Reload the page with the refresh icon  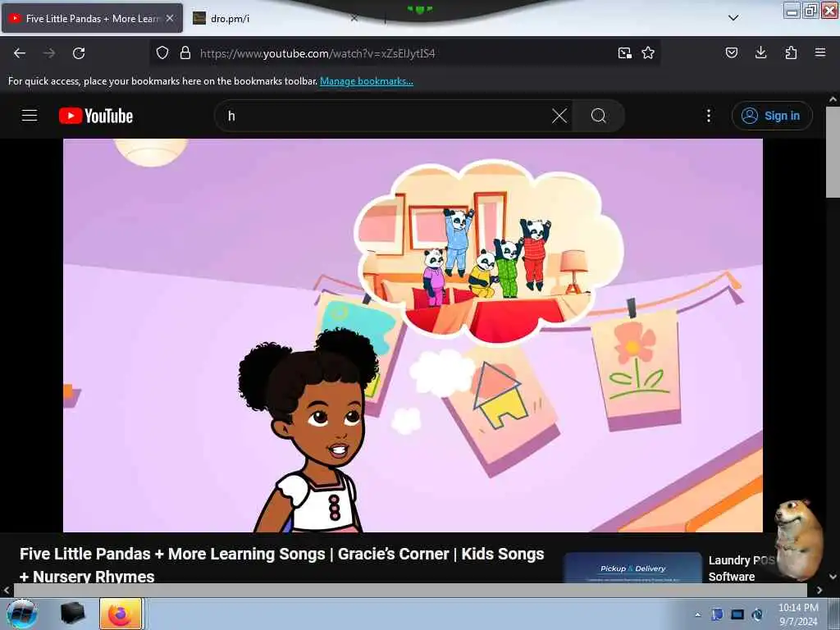[x=79, y=53]
